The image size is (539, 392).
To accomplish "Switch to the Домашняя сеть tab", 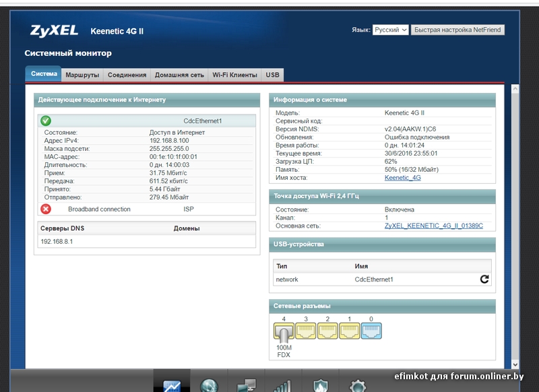I will coord(179,75).
